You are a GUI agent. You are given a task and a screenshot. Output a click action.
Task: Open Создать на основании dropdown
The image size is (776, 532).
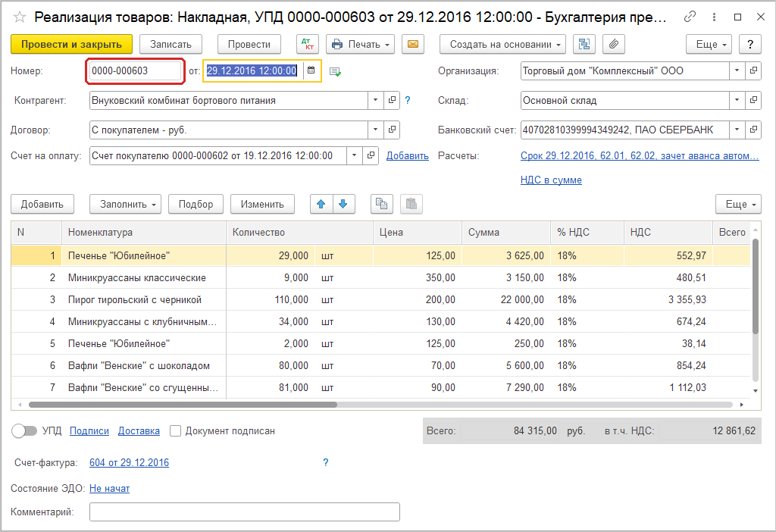[x=503, y=44]
